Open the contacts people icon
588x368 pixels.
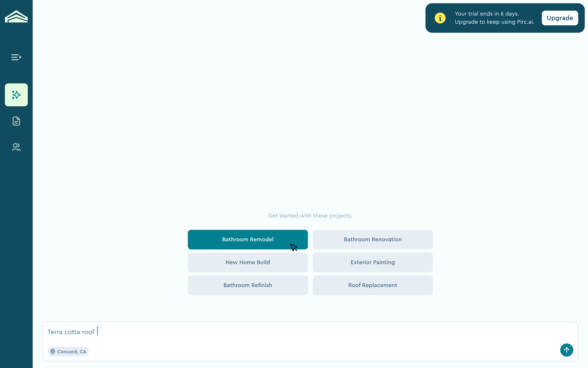(16, 147)
